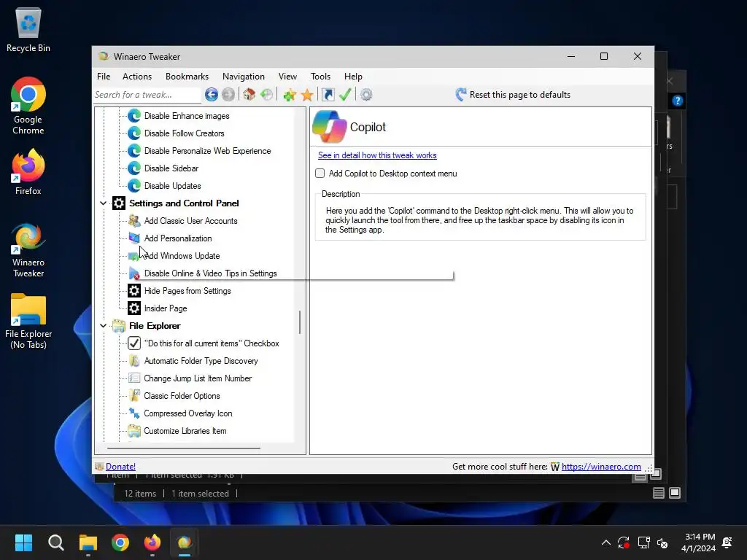The image size is (747, 560).
Task: Open See in detail how this tweak works
Action: click(x=377, y=155)
